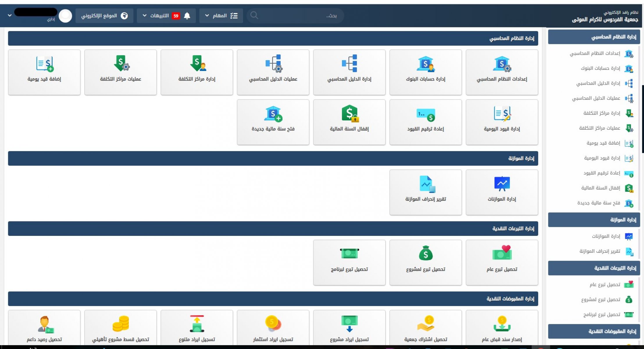Image resolution: width=644 pixels, height=349 pixels.
Task: Expand the المهام tasks dropdown
Action: tap(221, 16)
